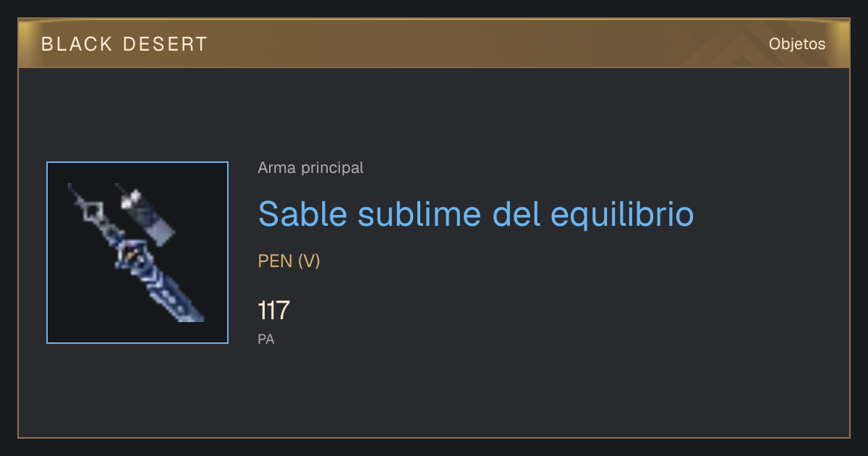Click the word 'principal' above the item name
Viewport: 868px width, 456px height.
(x=332, y=168)
